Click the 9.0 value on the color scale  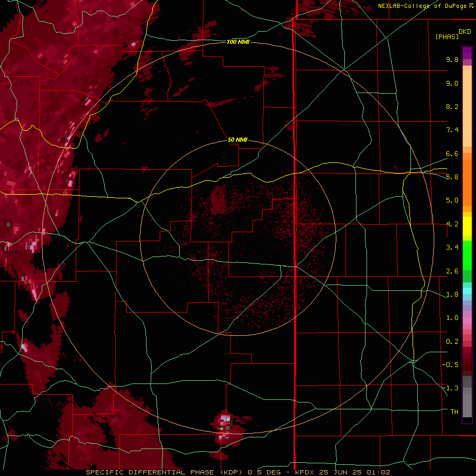(x=452, y=83)
